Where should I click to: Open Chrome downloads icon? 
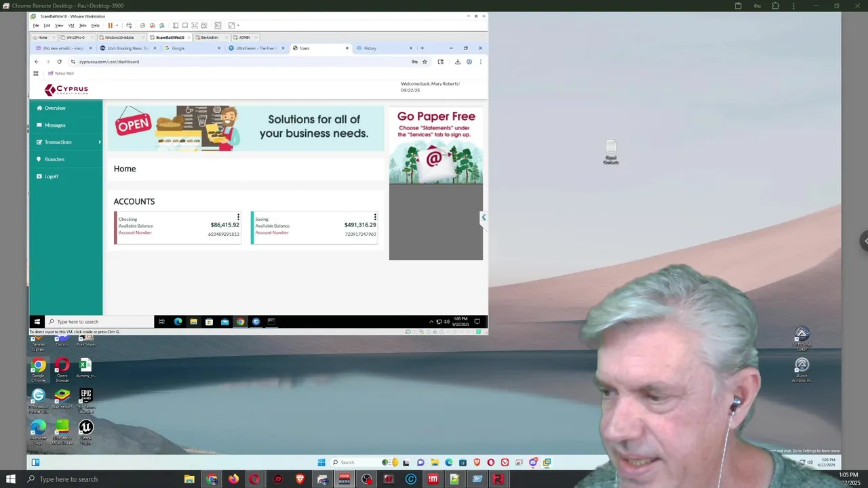coord(458,62)
